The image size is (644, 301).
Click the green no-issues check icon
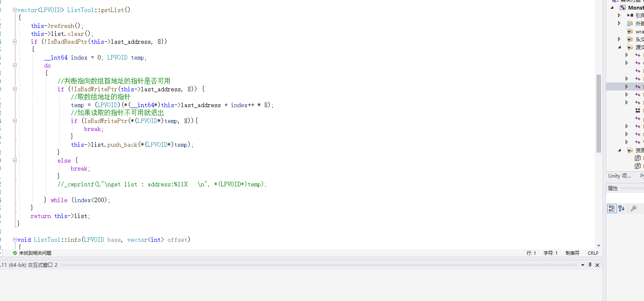coord(15,253)
